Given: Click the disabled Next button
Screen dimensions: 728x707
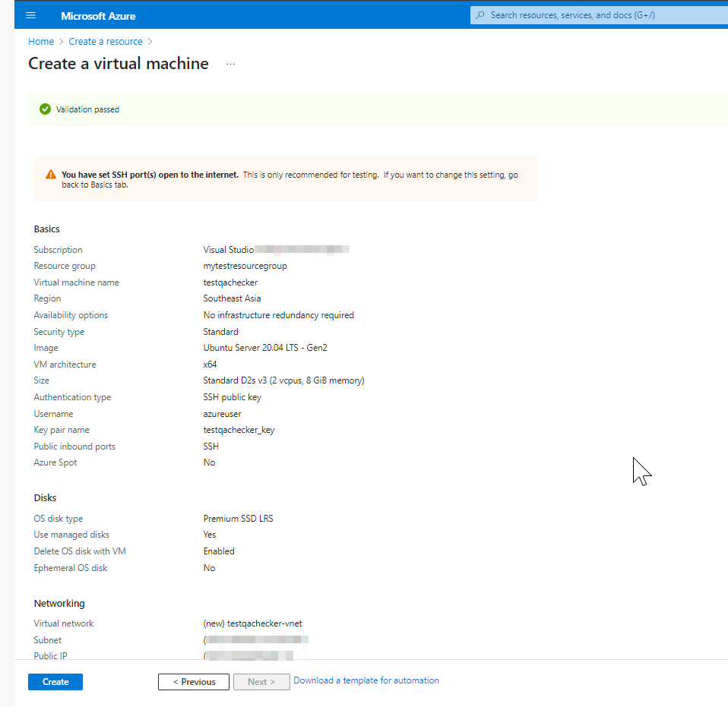Looking at the screenshot, I should click(261, 681).
